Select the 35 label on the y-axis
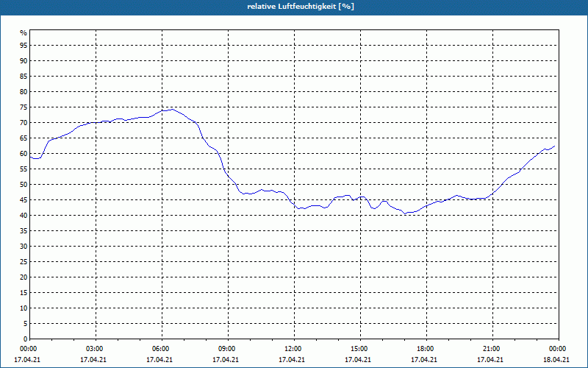The height and width of the screenshot is (368, 588). point(24,231)
